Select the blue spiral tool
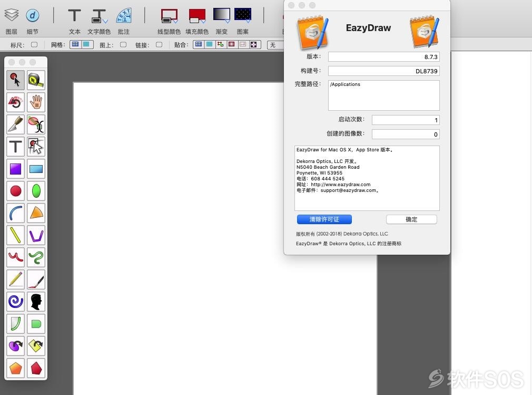Viewport: 532px width, 395px height. (x=15, y=302)
